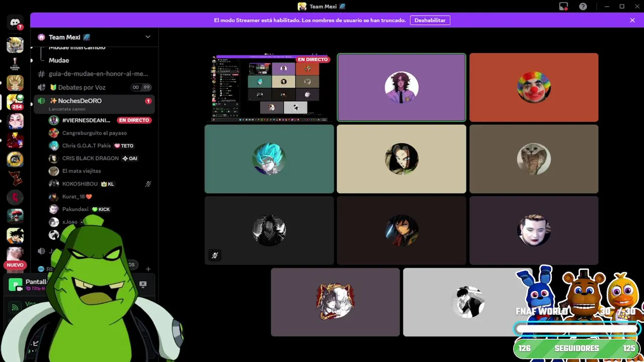Click the TETO server tag badge

pyautogui.click(x=124, y=146)
